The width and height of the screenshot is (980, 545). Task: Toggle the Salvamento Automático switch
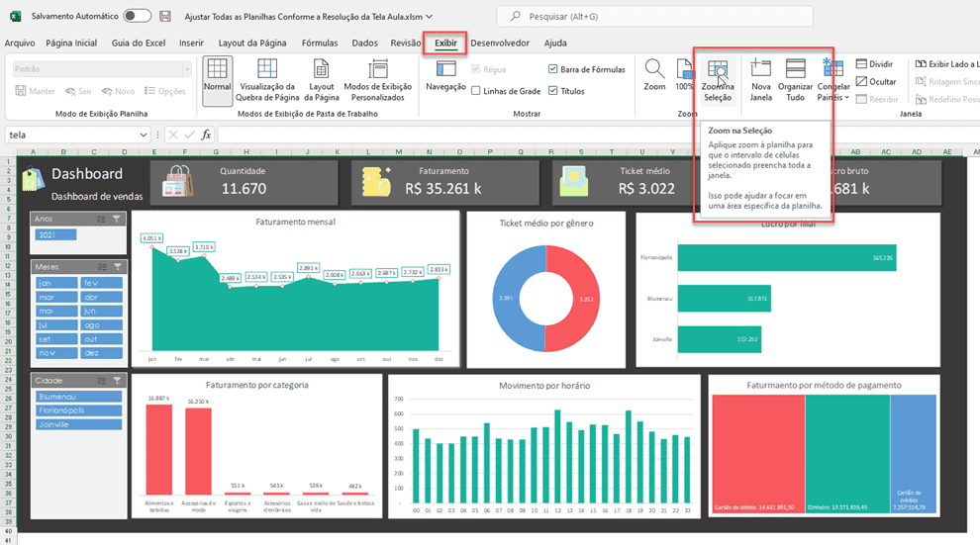(x=138, y=17)
